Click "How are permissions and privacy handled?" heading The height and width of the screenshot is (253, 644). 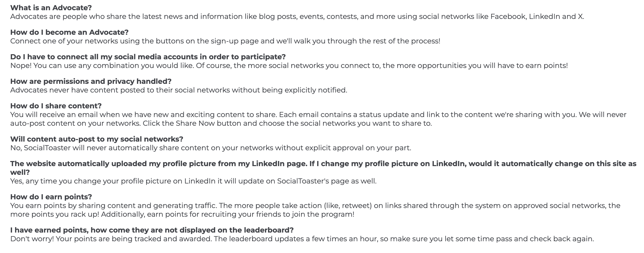91,81
